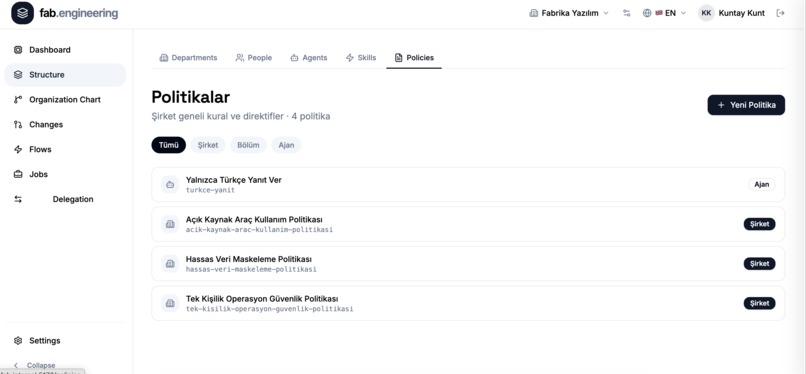Collapse the sidebar
Screen dimensions: 806x374
click(34, 365)
